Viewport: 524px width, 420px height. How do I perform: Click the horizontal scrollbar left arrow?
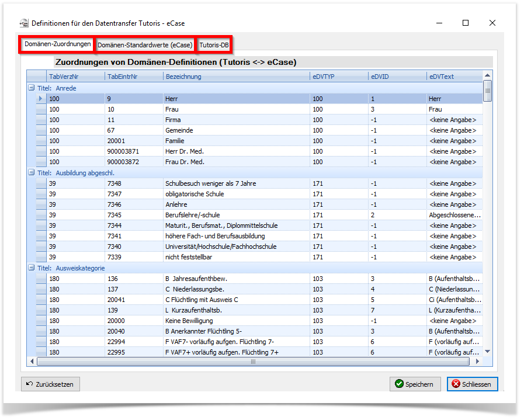pyautogui.click(x=32, y=361)
